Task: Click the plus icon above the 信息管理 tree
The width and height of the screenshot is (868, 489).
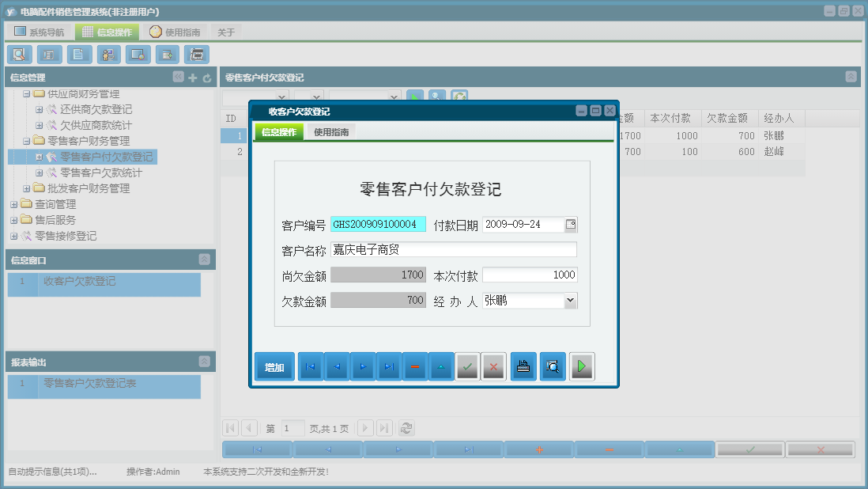Action: pos(192,78)
